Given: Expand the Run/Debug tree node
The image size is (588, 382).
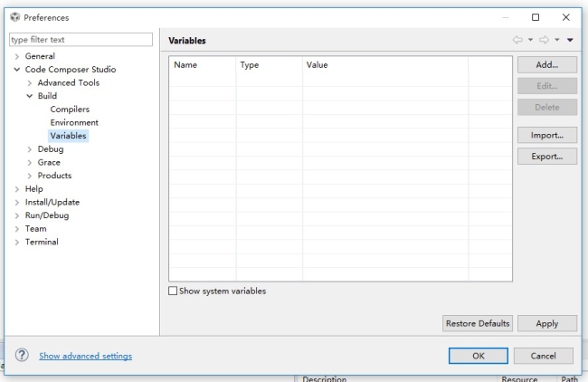Looking at the screenshot, I should pos(17,215).
